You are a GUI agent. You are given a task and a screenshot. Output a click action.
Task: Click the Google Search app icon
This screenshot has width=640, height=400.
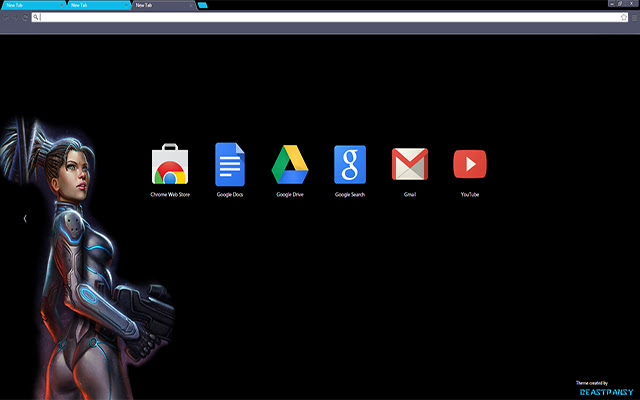click(x=350, y=164)
